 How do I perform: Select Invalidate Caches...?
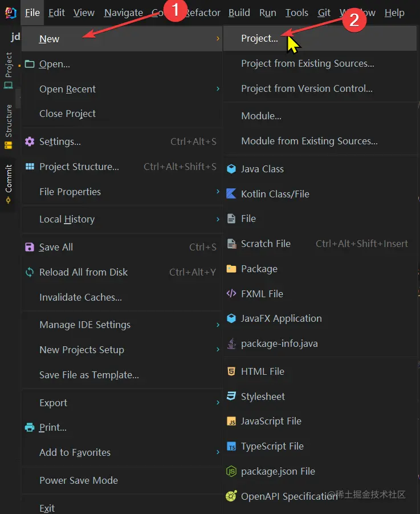pyautogui.click(x=122, y=297)
